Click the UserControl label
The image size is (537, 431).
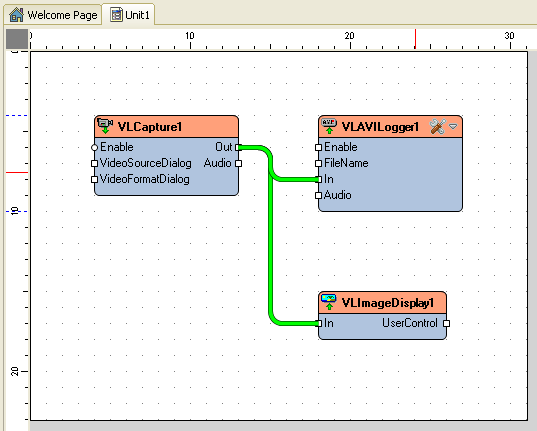pos(410,323)
